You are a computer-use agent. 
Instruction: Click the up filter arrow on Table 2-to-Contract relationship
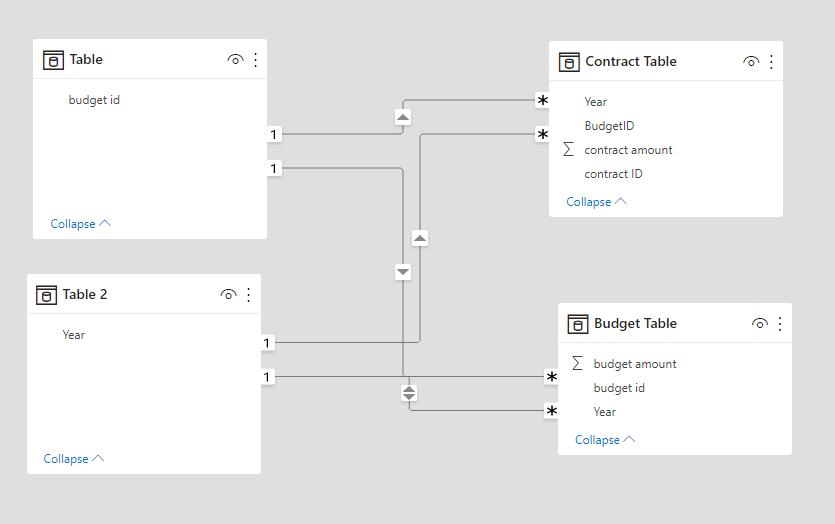click(x=420, y=238)
